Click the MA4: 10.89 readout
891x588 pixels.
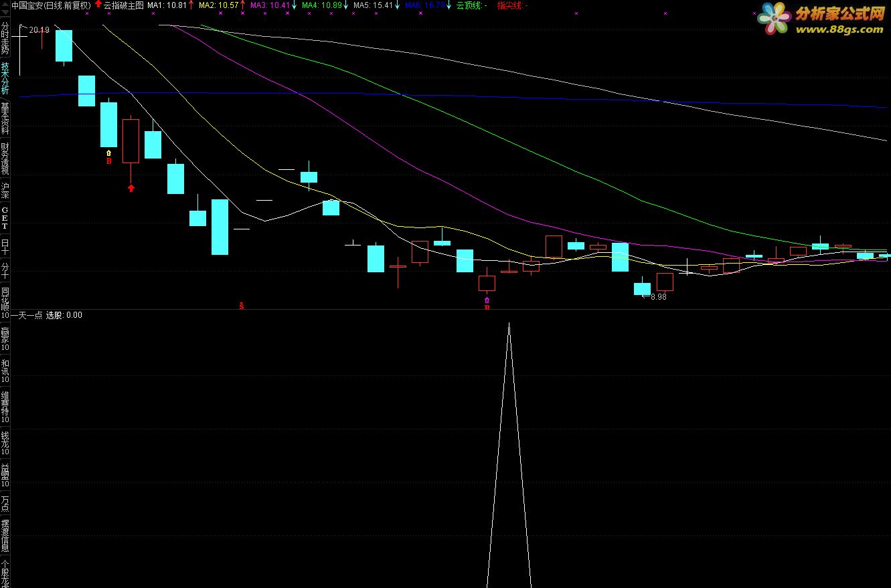321,5
